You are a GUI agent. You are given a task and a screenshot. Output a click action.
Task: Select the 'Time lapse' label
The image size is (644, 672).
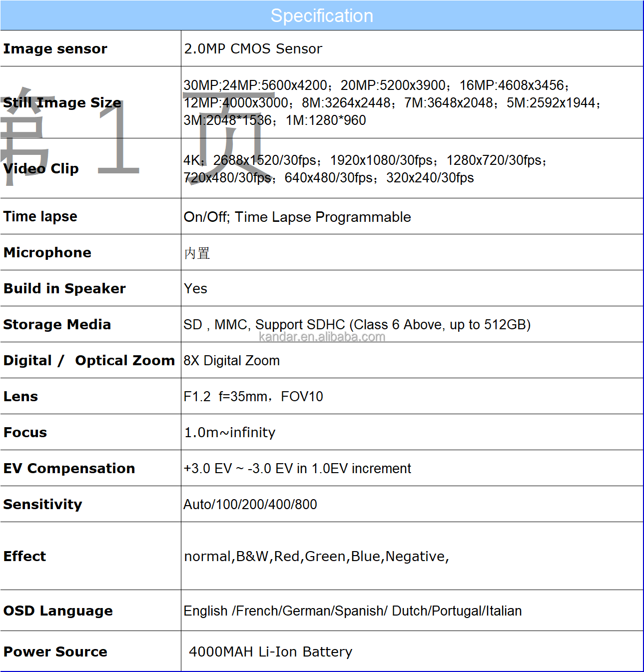(x=40, y=216)
